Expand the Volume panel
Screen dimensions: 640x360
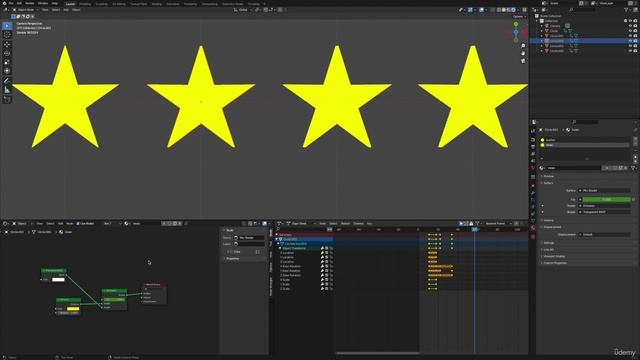coord(548,220)
